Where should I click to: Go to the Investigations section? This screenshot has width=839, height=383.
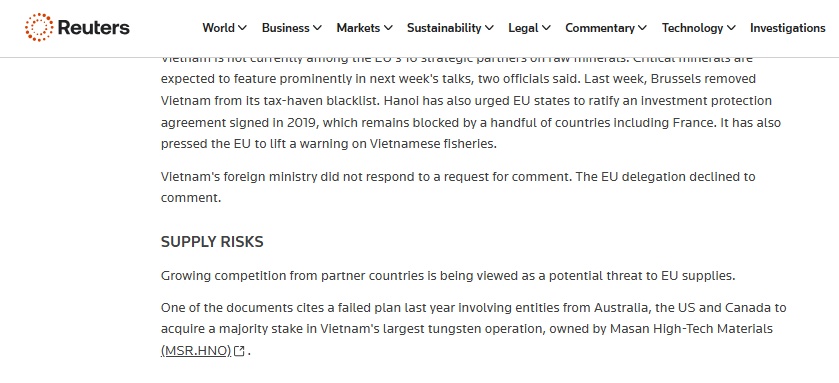coord(788,28)
